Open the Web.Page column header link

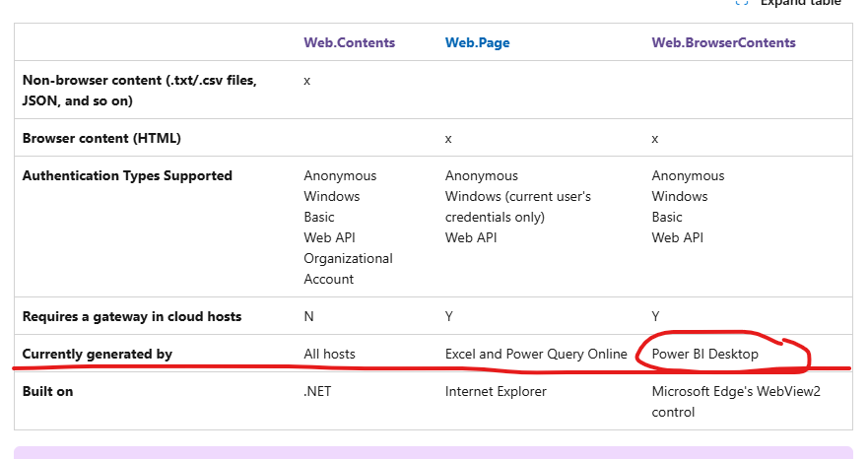(477, 42)
